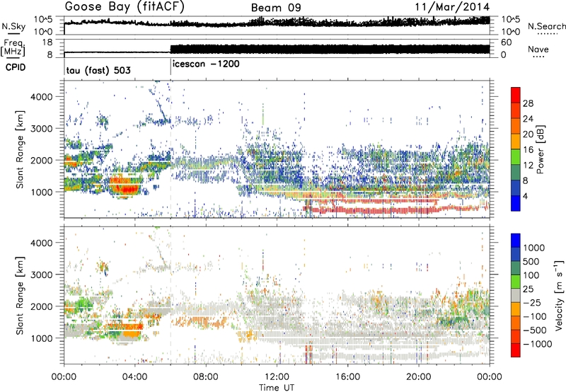Click the power colorbar value 16
Viewport: 566px width, 392px height.
click(x=528, y=150)
